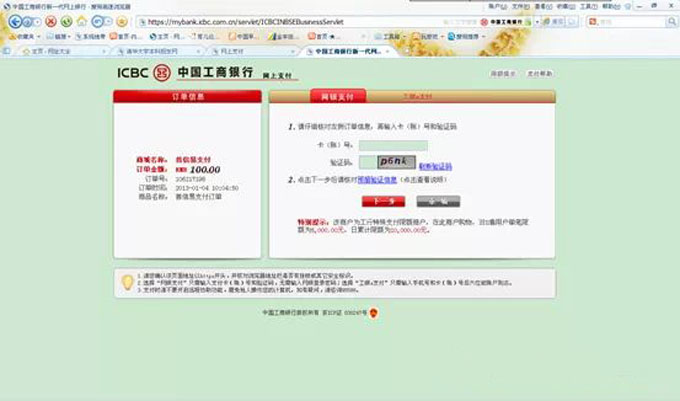Screen dimensions: 680x401
Task: Click the browser Forward arrow button
Action: point(28,21)
